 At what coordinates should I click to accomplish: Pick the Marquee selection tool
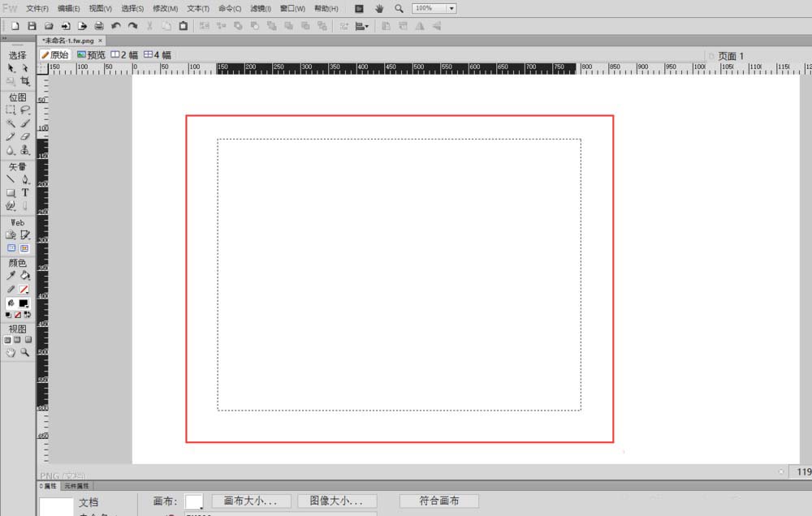point(11,110)
